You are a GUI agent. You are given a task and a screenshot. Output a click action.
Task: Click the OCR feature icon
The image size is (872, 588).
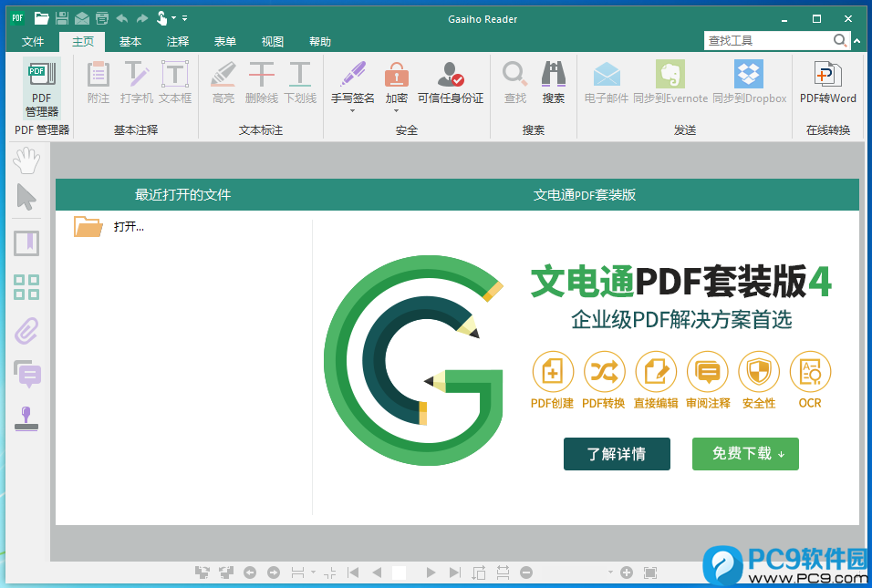(x=810, y=371)
